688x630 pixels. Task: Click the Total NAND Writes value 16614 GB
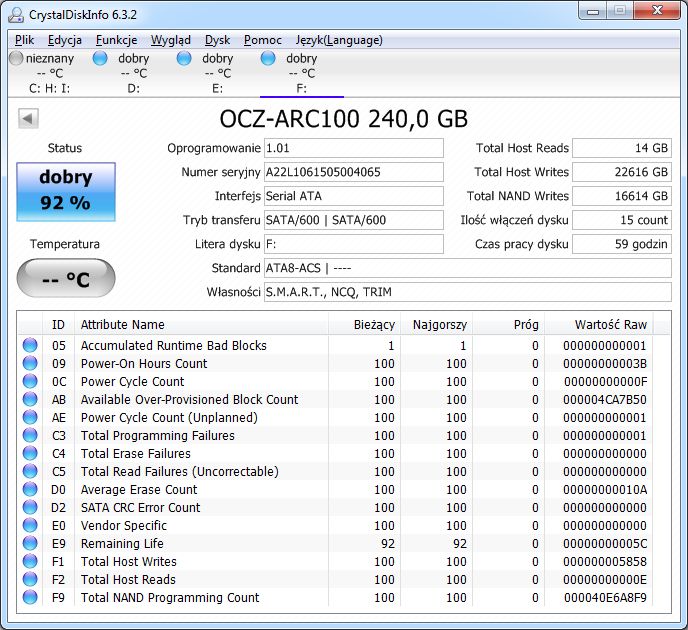(x=622, y=196)
